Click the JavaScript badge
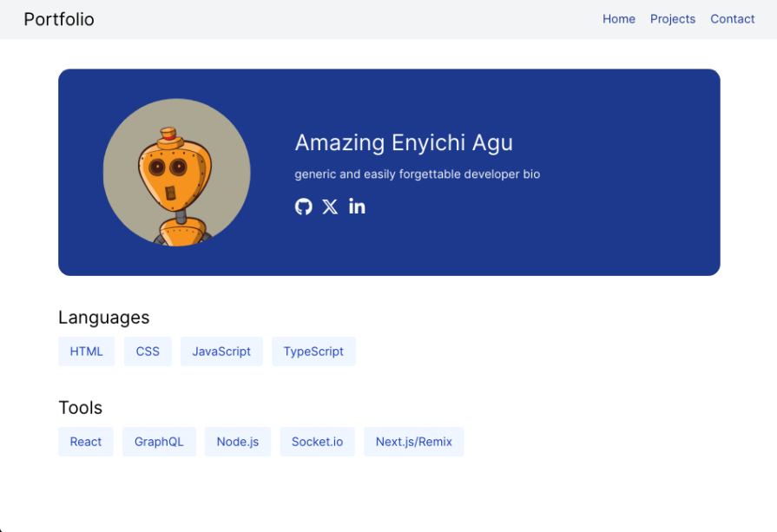Screen dimensions: 777x532 point(221,351)
